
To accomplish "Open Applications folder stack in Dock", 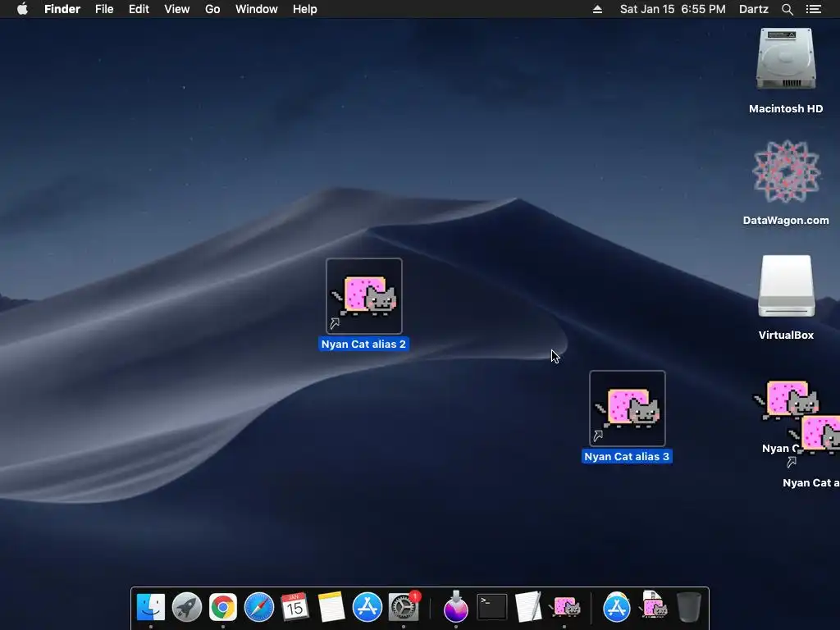I will click(617, 607).
